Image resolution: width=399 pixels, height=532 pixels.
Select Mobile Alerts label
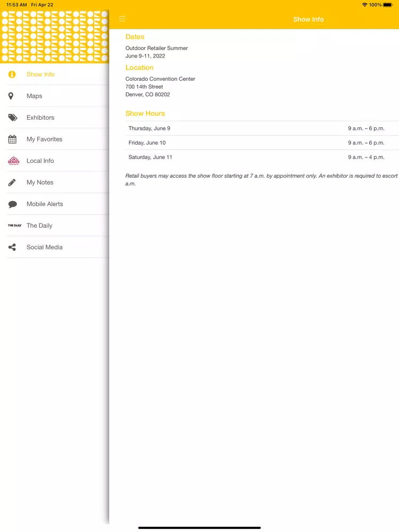(45, 204)
